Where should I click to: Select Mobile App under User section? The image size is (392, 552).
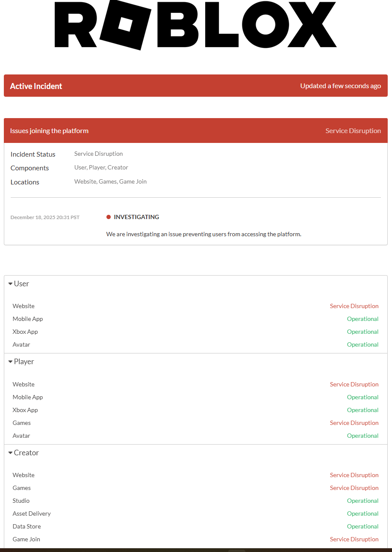coord(28,319)
